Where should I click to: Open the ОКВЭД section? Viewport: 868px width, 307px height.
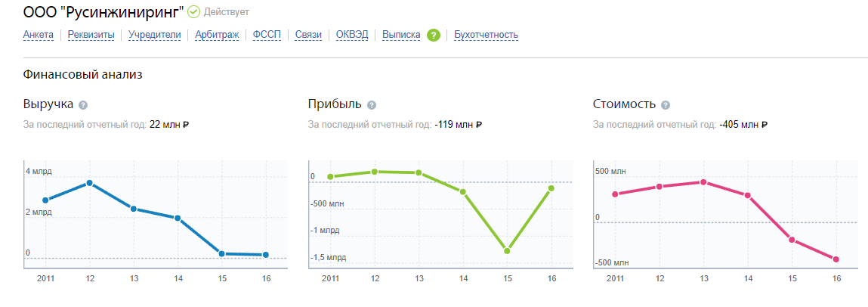click(352, 35)
